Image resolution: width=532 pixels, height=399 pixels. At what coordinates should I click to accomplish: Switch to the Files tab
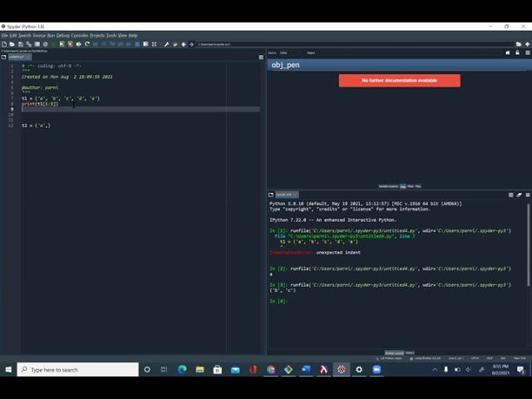point(418,186)
